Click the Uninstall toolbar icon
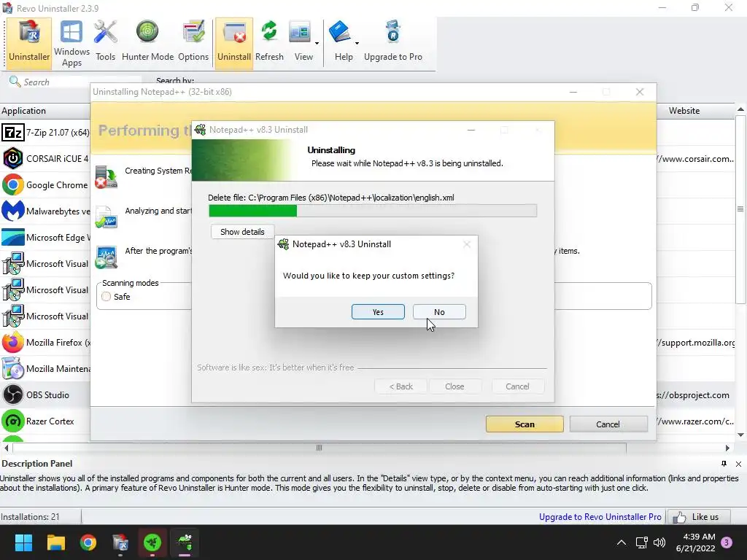747x560 pixels. click(234, 43)
